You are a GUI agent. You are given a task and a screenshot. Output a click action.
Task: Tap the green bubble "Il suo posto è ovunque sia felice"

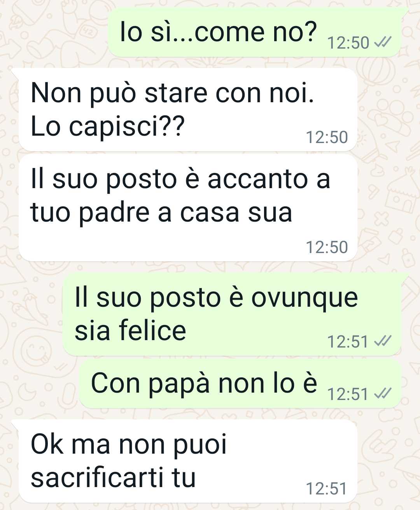232,314
